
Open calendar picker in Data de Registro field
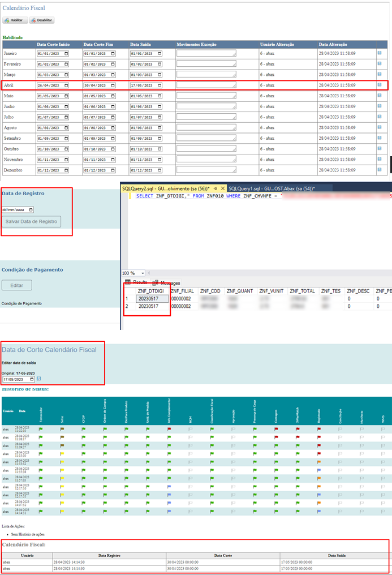[x=31, y=209]
